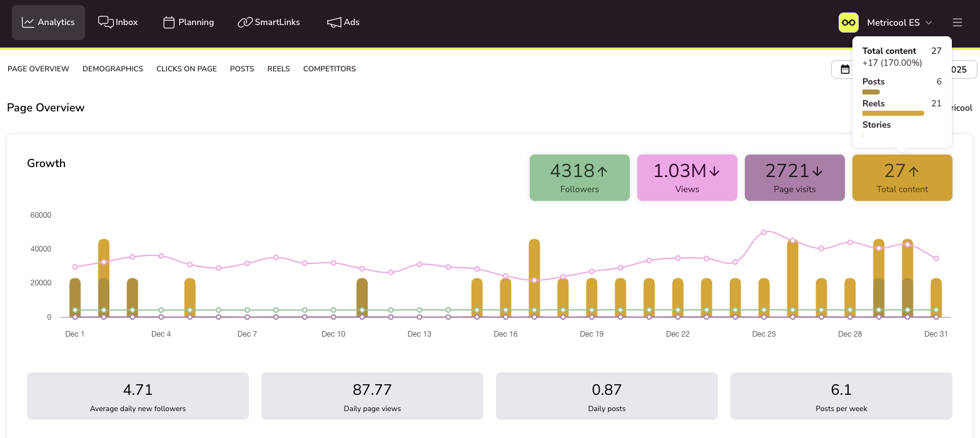This screenshot has height=438, width=980.
Task: Click the Metricool brand logo avatar
Action: pyautogui.click(x=848, y=23)
